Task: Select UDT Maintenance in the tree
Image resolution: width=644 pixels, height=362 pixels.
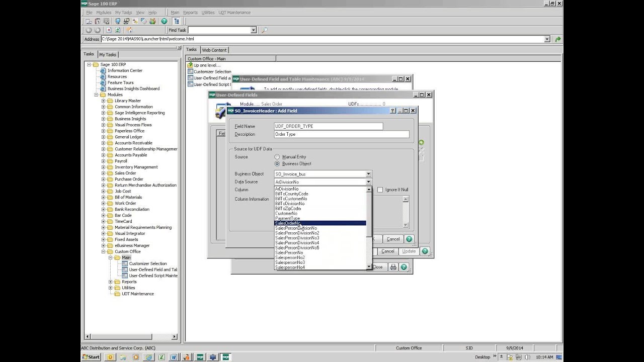Action: 137,294
